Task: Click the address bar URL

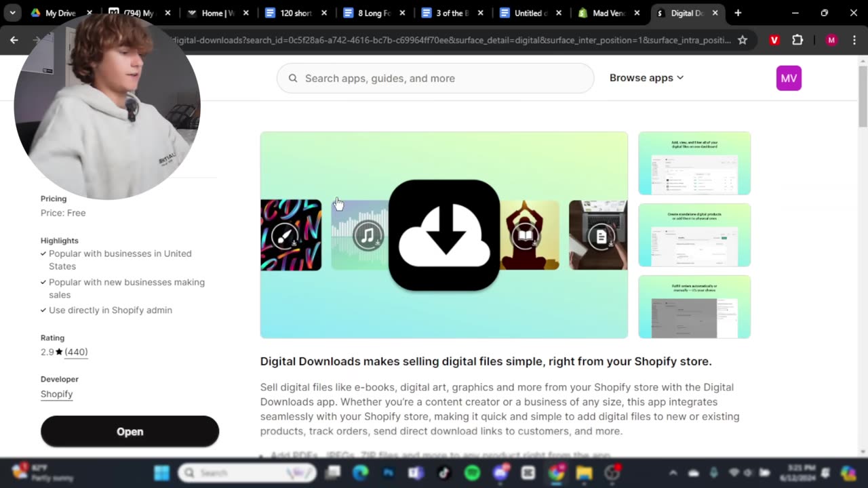Action: 450,40
